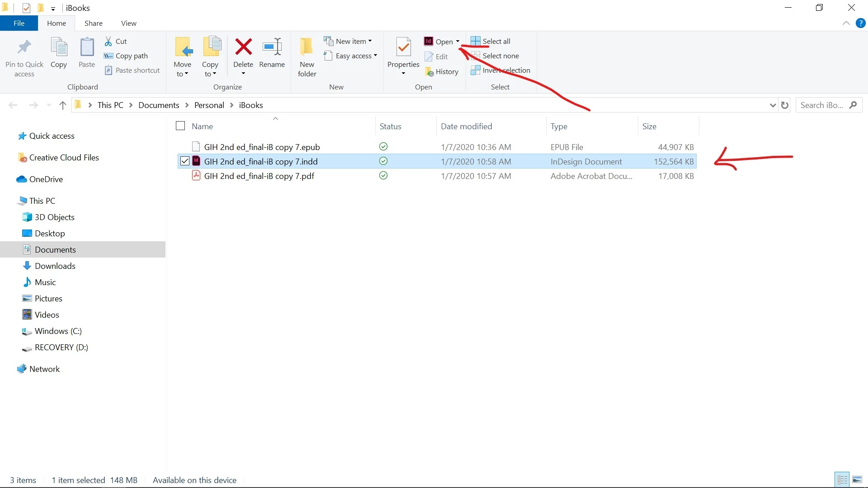
Task: Select Downloads in the navigation pane
Action: [55, 266]
